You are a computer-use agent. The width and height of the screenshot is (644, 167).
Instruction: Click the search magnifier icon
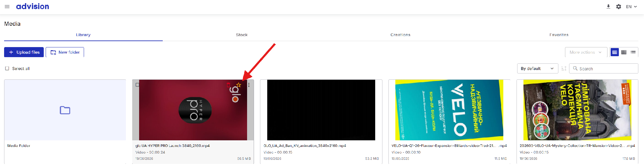tap(575, 68)
